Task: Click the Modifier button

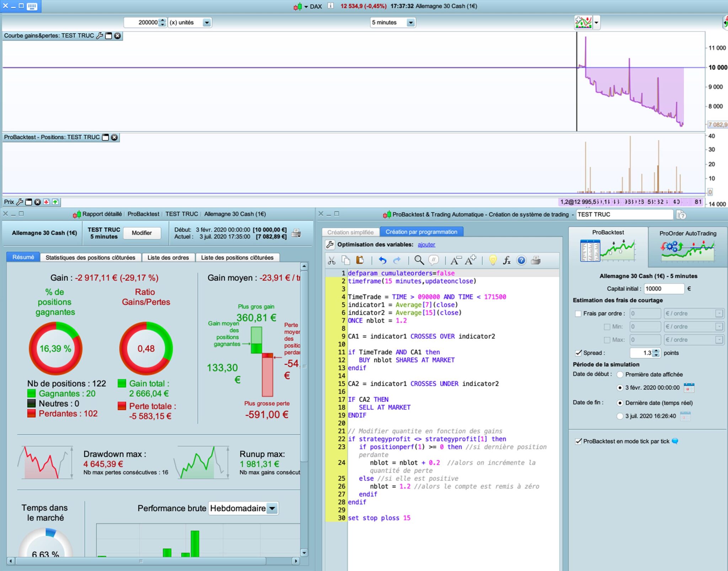Action: [x=141, y=233]
